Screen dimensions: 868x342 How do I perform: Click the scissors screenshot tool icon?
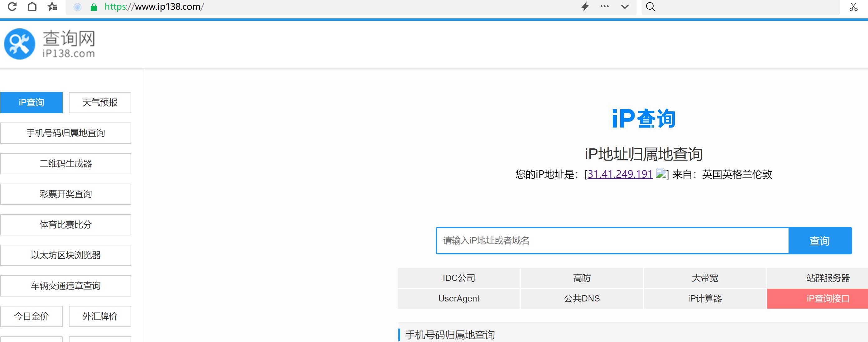coord(854,7)
